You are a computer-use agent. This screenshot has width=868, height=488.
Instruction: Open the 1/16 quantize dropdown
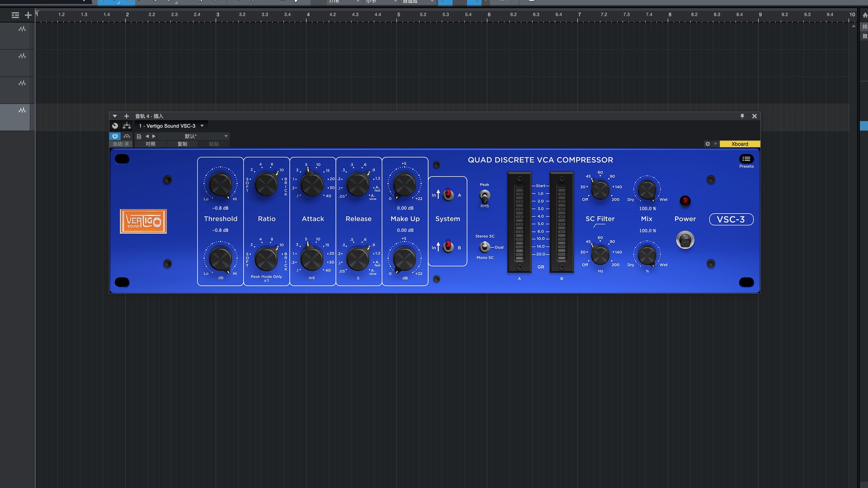point(344,1)
